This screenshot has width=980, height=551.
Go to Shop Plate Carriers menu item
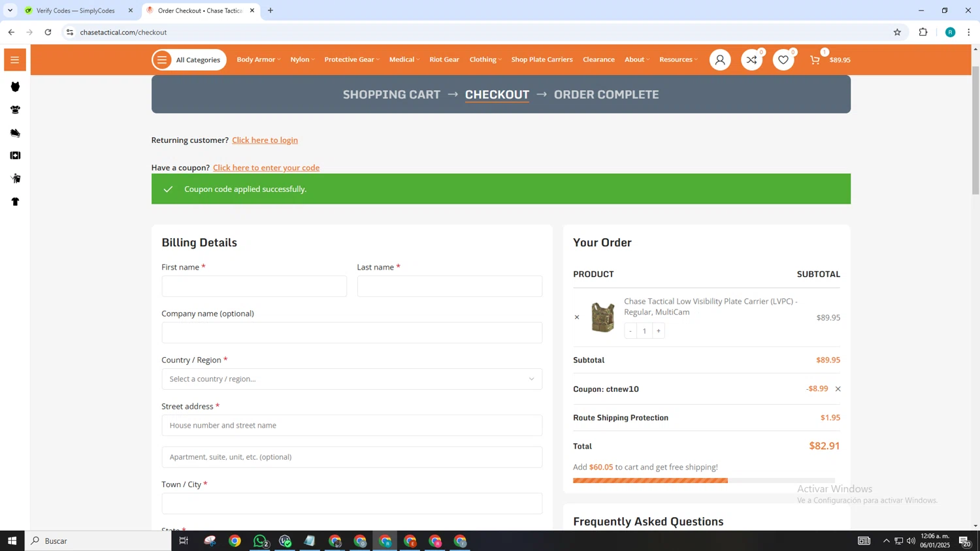pos(542,59)
